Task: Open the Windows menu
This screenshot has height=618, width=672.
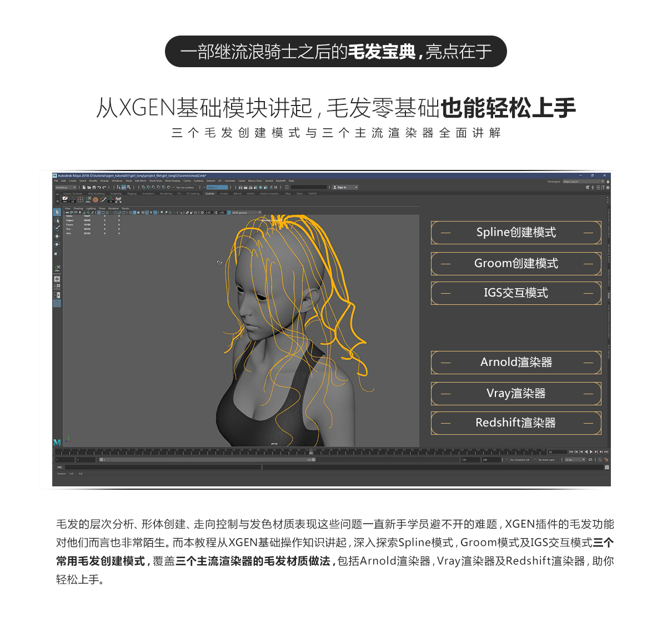Action: click(117, 181)
